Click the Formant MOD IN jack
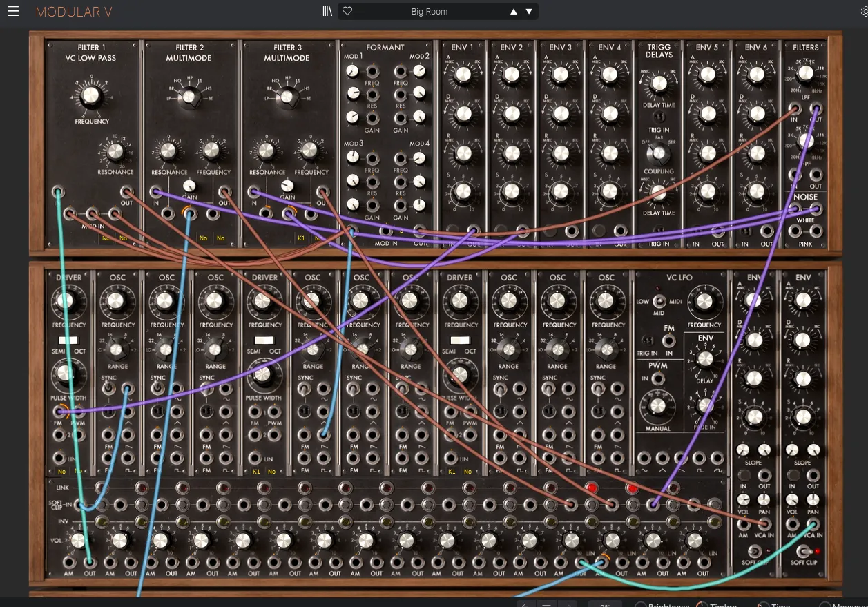The width and height of the screenshot is (868, 607). click(x=386, y=232)
